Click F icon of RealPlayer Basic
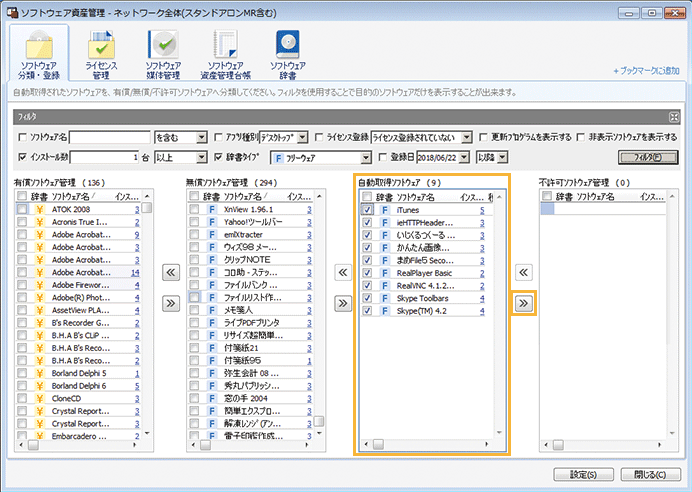The image size is (692, 492). click(385, 273)
